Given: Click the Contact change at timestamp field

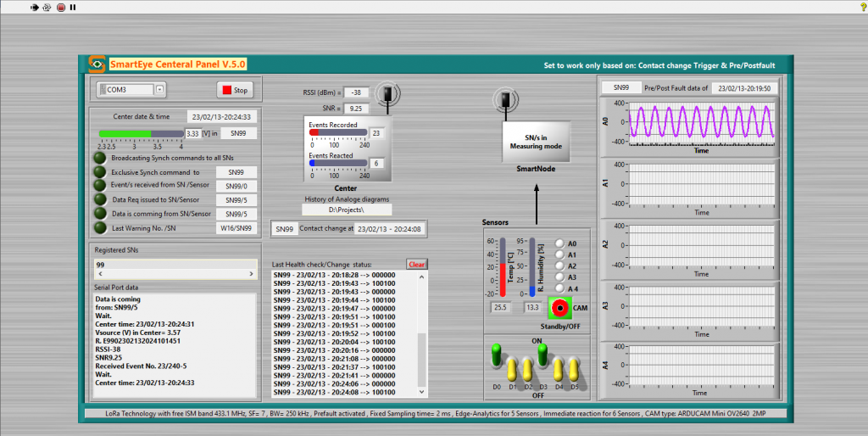Looking at the screenshot, I should [390, 228].
